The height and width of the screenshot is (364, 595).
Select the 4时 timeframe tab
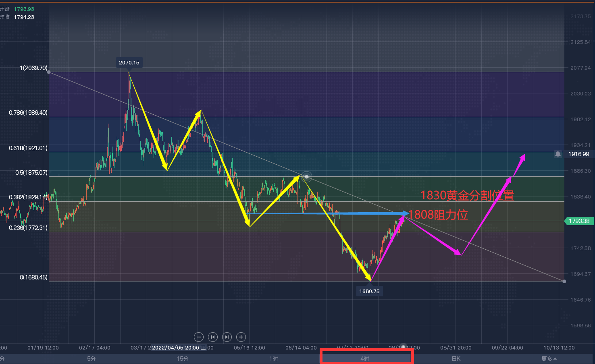point(365,359)
